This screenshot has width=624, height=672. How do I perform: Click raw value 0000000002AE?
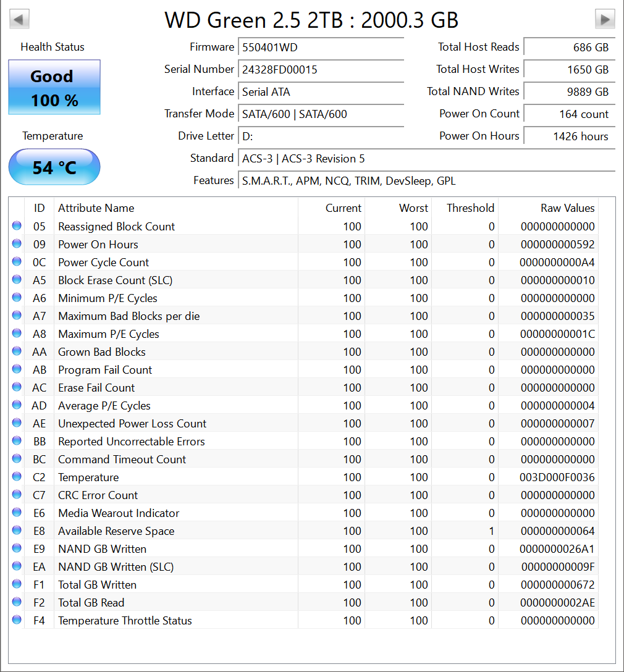coord(557,603)
